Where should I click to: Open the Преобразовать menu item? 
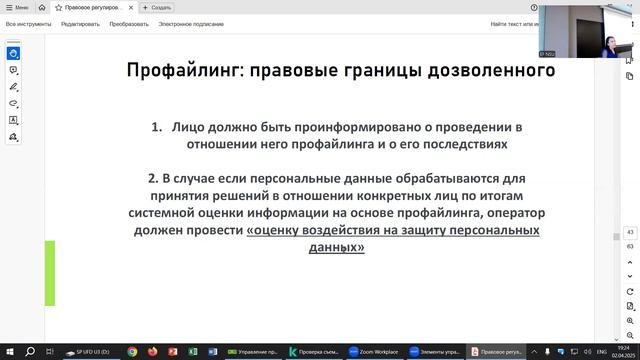click(x=129, y=24)
